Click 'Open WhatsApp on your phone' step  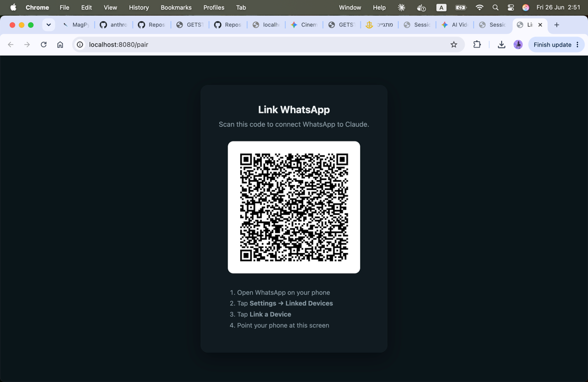click(x=283, y=293)
